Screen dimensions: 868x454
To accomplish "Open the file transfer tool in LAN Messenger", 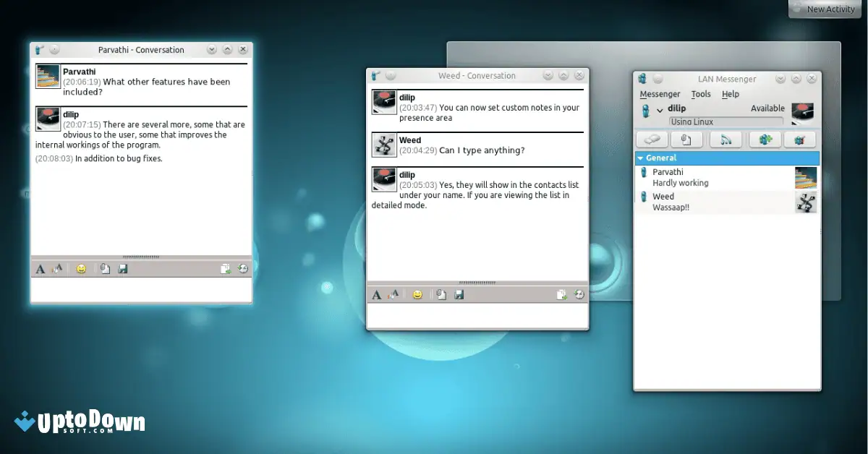I will click(687, 139).
